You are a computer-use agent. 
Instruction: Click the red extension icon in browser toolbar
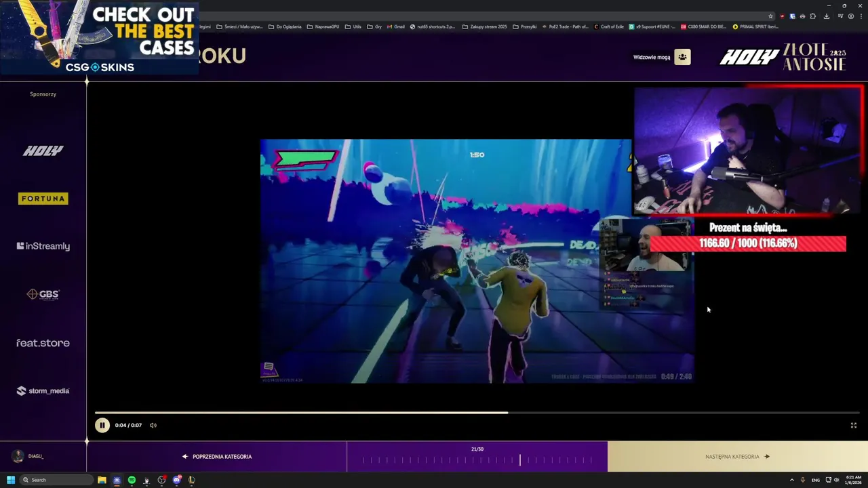point(782,16)
